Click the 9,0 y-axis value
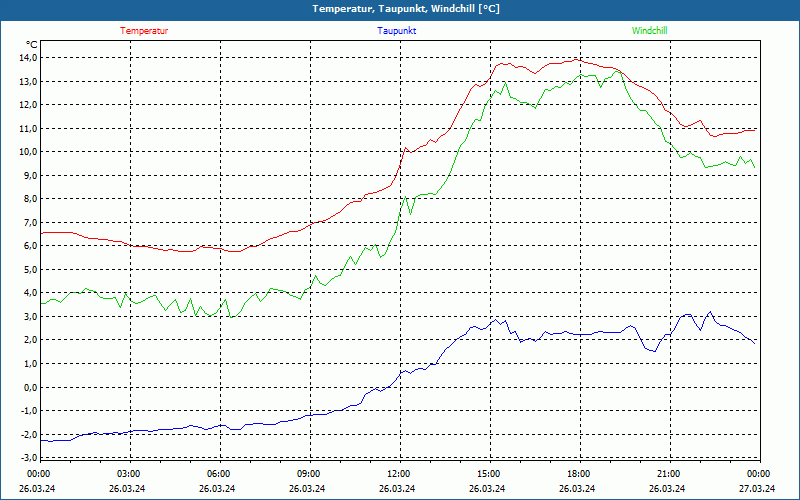This screenshot has width=800, height=500. (x=31, y=176)
